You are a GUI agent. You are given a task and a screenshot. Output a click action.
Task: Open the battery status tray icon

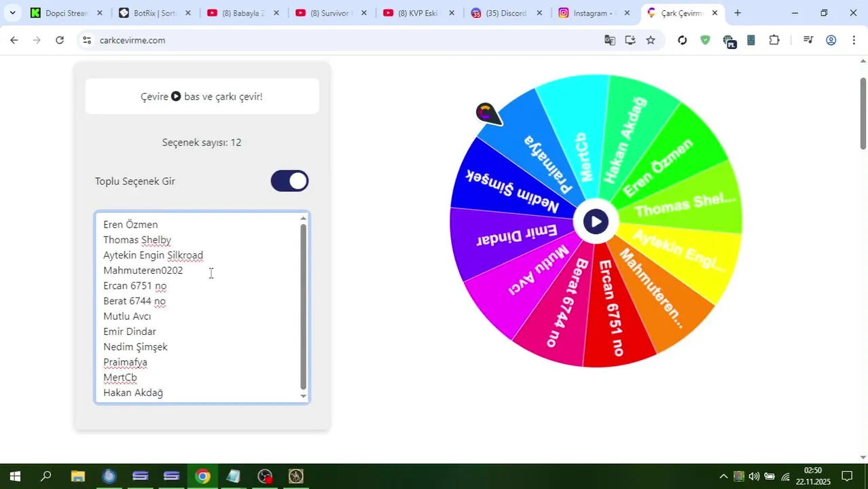770,476
